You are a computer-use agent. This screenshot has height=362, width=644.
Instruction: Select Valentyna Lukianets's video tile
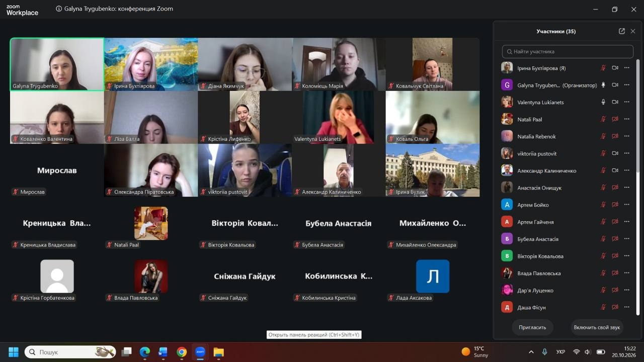tap(339, 117)
